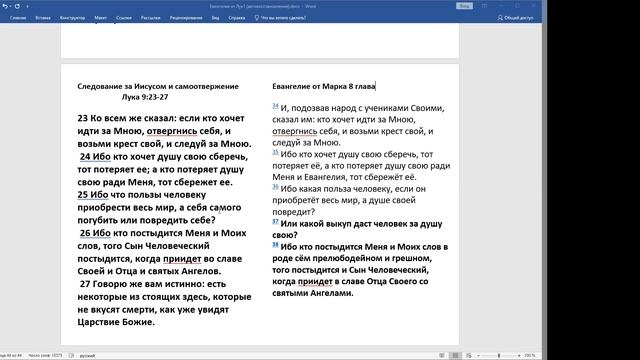
Task: Click the page count indicator in status bar
Action: click(11, 356)
